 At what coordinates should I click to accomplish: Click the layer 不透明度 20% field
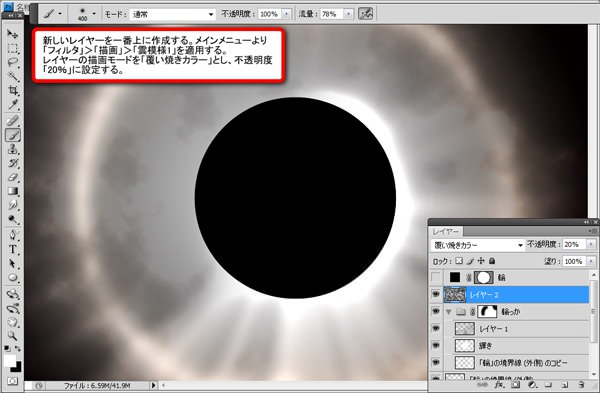pos(574,245)
